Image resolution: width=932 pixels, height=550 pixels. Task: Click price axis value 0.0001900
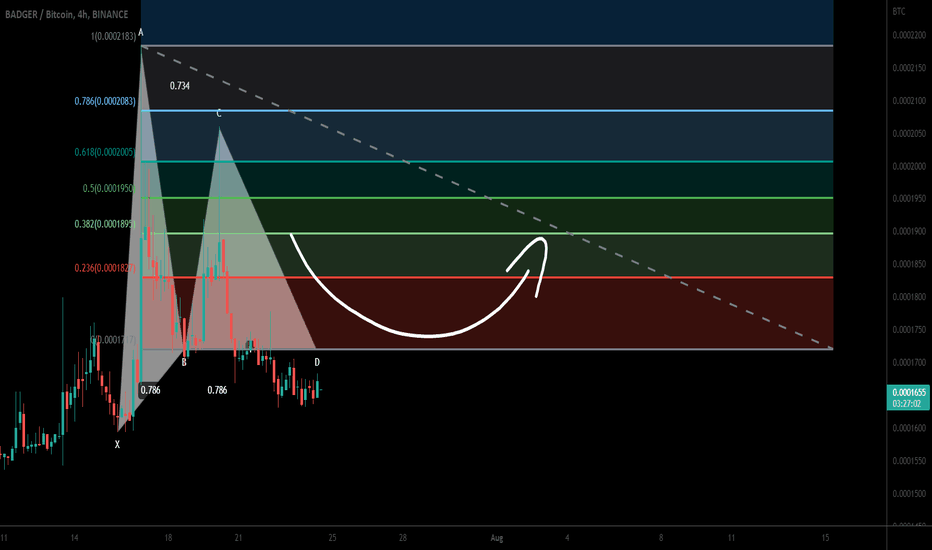coord(909,232)
